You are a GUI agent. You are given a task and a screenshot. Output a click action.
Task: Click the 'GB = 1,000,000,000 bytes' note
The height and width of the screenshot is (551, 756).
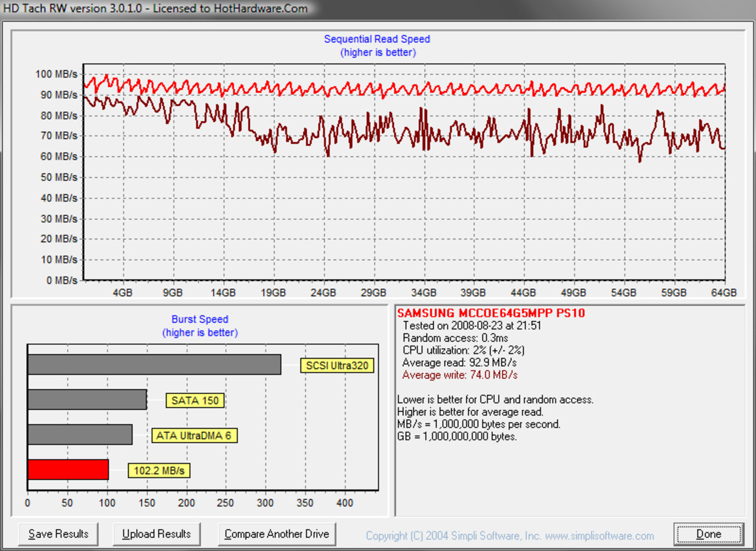tap(457, 436)
